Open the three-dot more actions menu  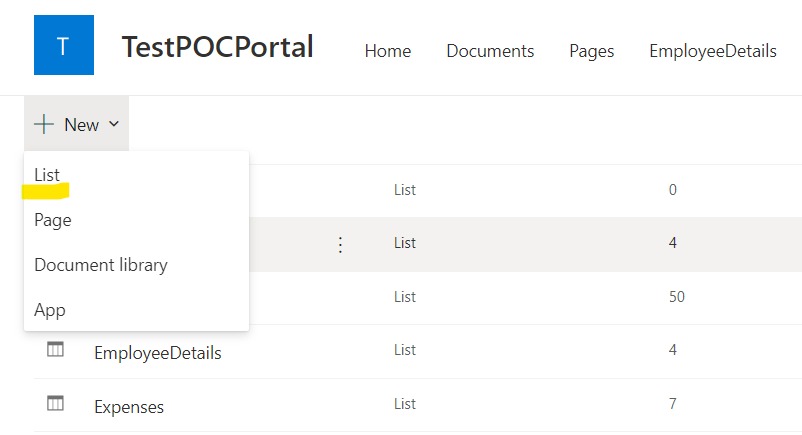pyautogui.click(x=340, y=244)
